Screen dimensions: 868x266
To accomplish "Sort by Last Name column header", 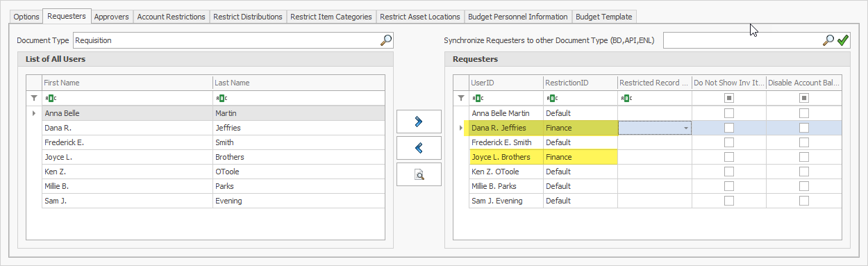I will [299, 83].
